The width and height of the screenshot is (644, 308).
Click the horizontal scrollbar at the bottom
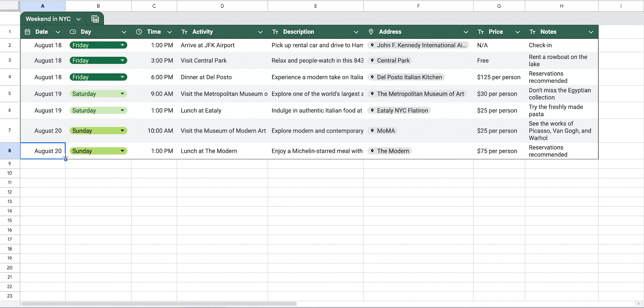tap(159, 304)
